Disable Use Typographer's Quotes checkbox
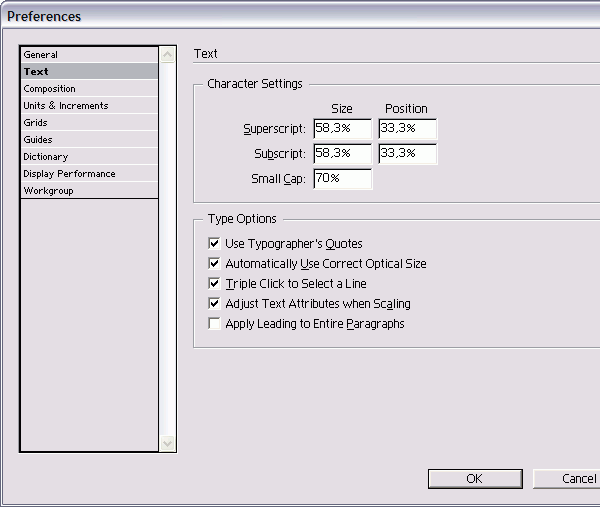Image resolution: width=600 pixels, height=507 pixels. click(x=214, y=243)
